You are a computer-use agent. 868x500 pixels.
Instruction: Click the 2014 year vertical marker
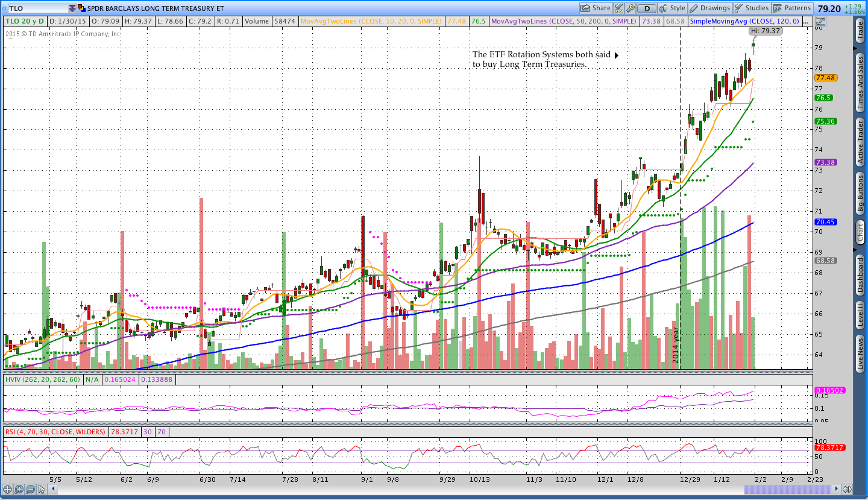click(x=676, y=344)
